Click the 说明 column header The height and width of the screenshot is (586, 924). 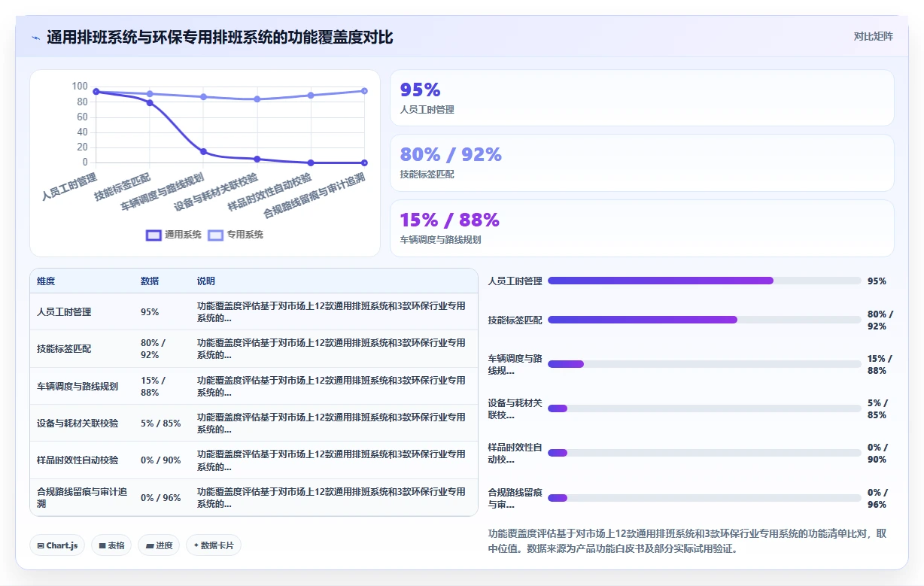click(x=206, y=281)
